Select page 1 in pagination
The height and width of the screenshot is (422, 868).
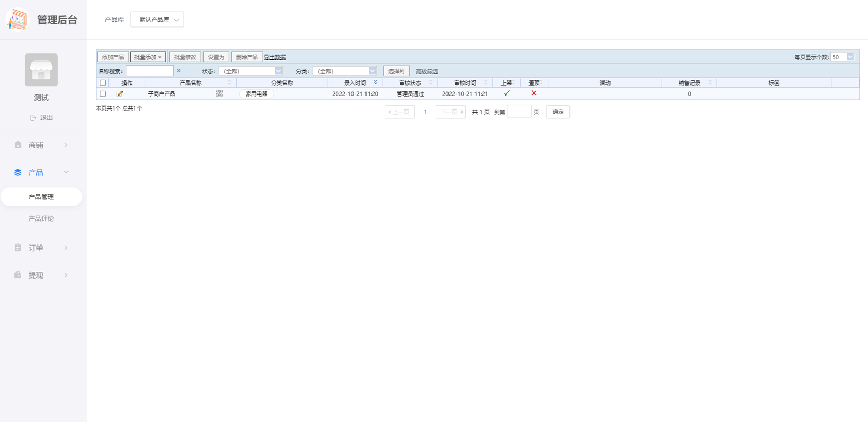(x=425, y=112)
